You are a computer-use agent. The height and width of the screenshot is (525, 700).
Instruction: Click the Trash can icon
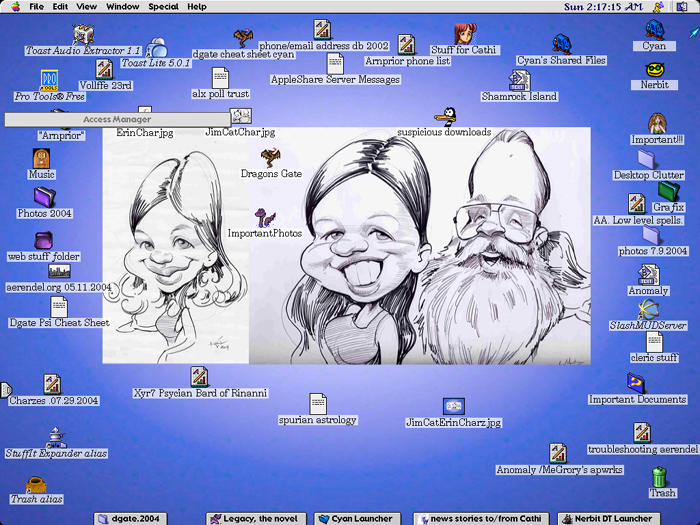pos(661,476)
